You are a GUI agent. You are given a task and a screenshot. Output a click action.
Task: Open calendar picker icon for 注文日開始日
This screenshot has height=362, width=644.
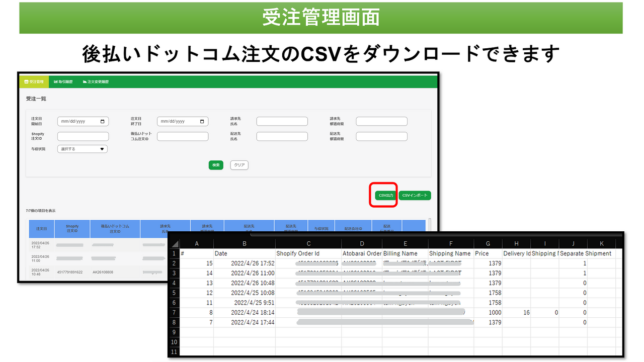coord(103,121)
